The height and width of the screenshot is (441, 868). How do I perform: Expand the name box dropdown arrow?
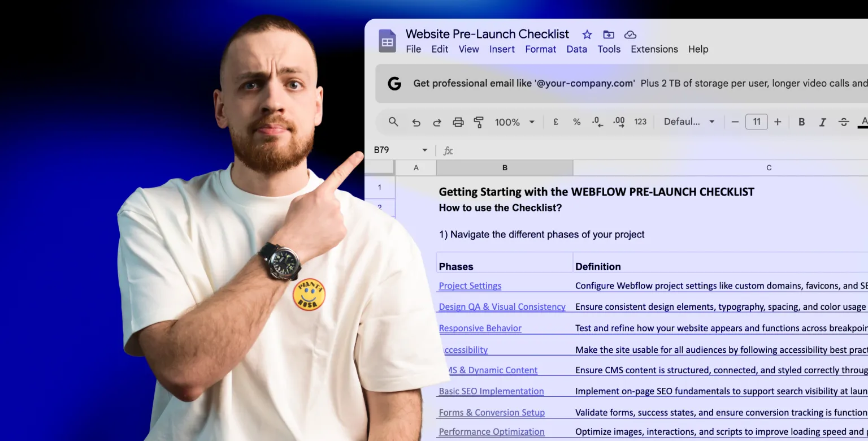pyautogui.click(x=424, y=150)
